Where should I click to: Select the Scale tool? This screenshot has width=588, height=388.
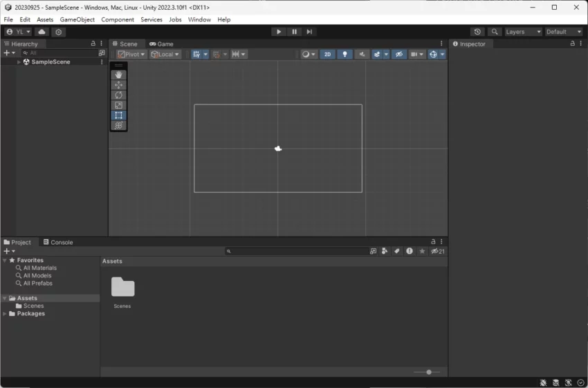pyautogui.click(x=118, y=105)
